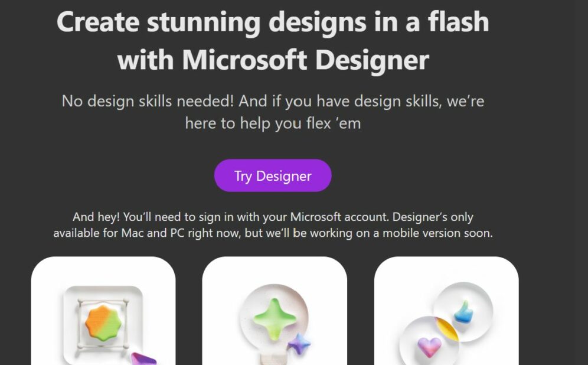Open the third card with overlapping circles

(x=446, y=311)
